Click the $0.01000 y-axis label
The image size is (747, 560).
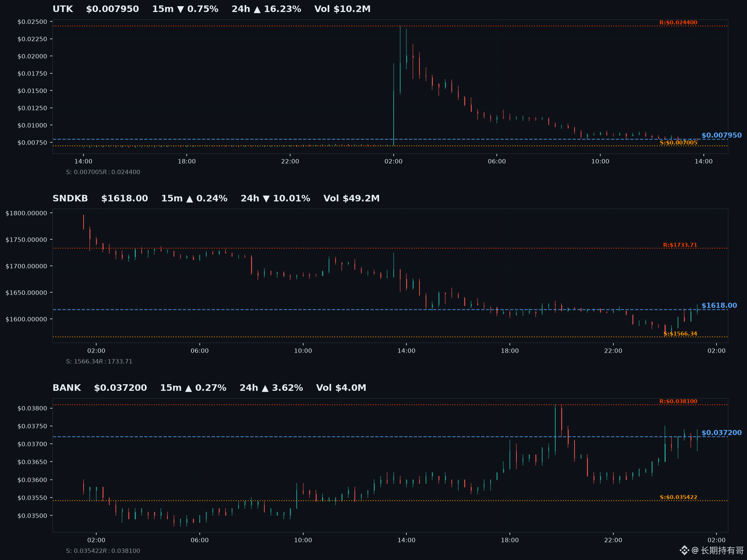click(x=32, y=125)
